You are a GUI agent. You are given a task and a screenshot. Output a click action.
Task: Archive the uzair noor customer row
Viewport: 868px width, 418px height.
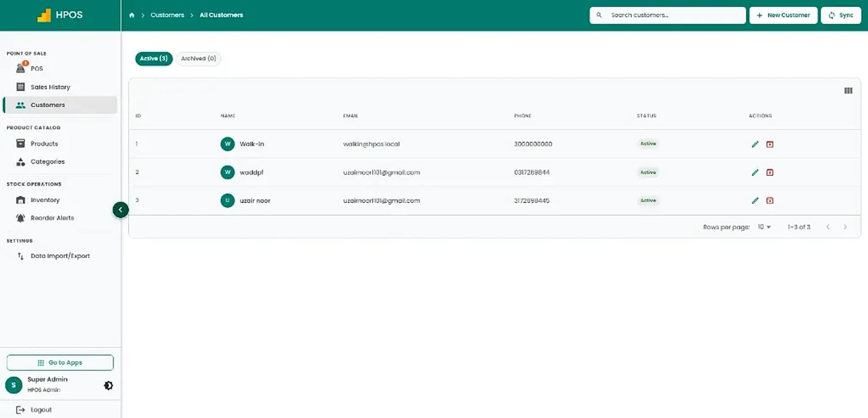(770, 200)
